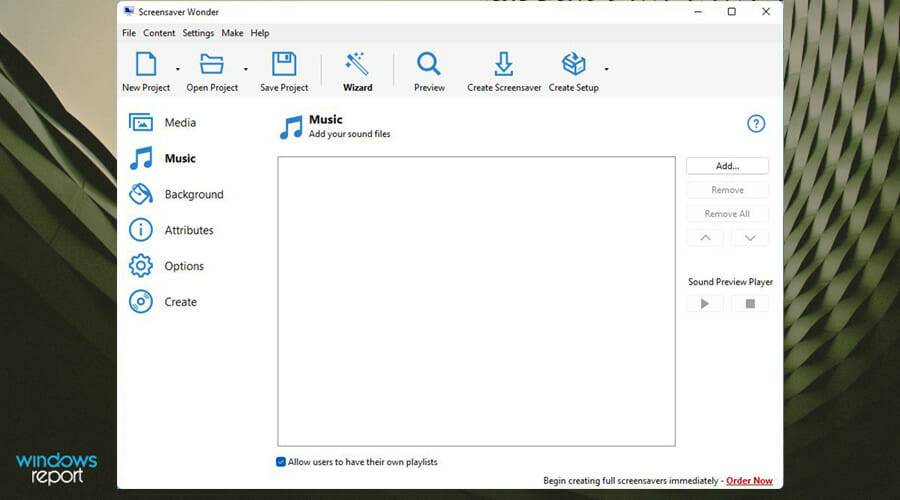Viewport: 900px width, 500px height.
Task: Toggle Allow users to have their own playlists
Action: click(281, 462)
